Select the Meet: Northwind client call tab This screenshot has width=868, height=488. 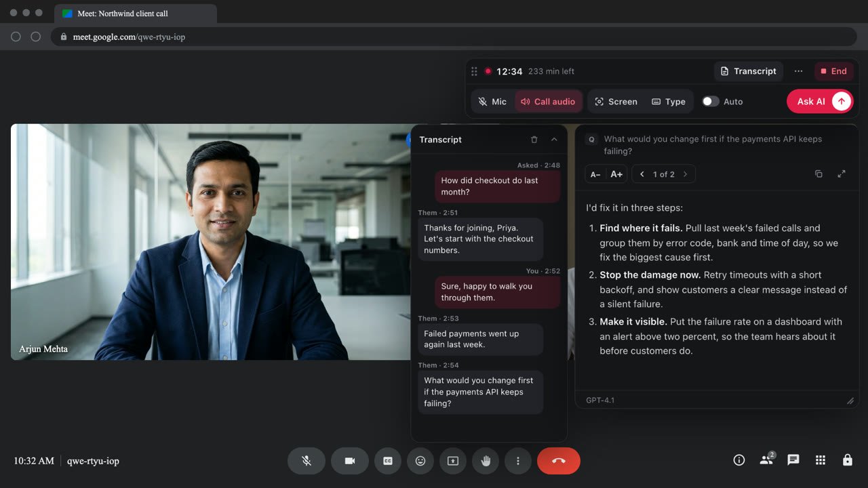pyautogui.click(x=136, y=14)
